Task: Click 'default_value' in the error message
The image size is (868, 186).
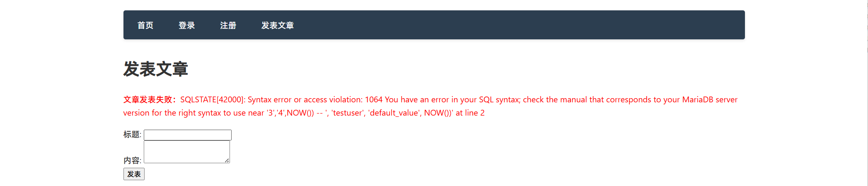Action: click(394, 113)
